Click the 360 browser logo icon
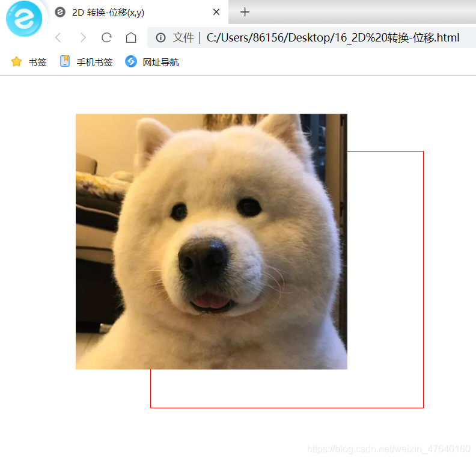Viewport: 476px width, 460px height. [x=24, y=19]
